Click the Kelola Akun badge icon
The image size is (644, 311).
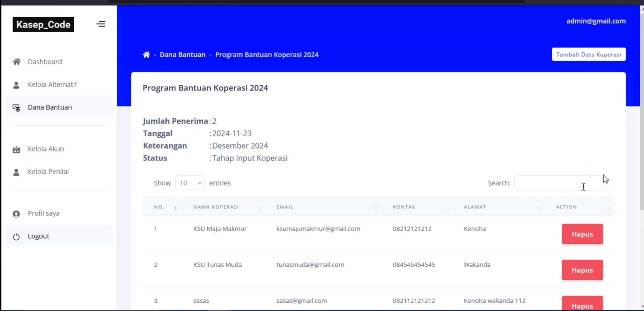[x=16, y=150]
